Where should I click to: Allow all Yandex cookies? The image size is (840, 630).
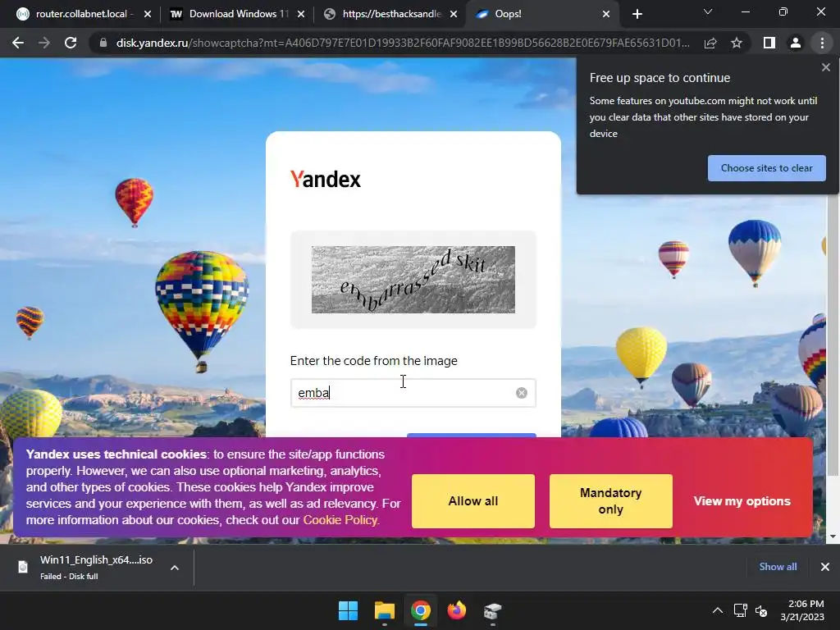point(473,501)
